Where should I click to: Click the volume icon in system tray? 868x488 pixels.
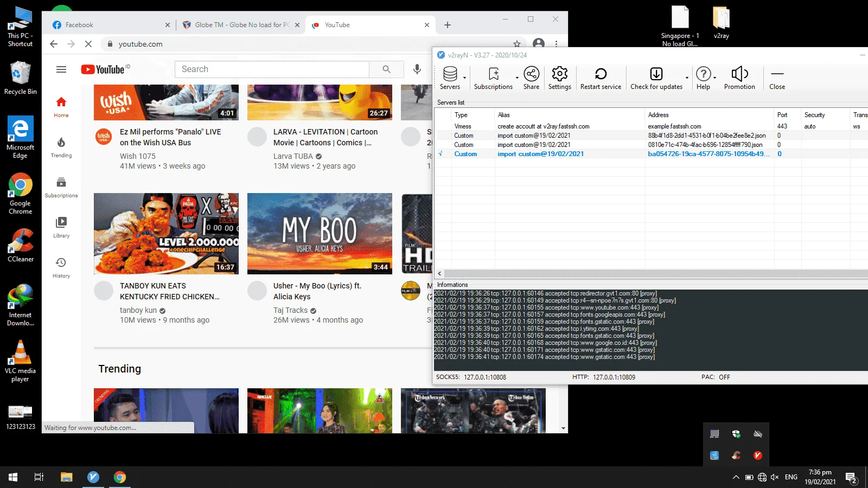[775, 477]
